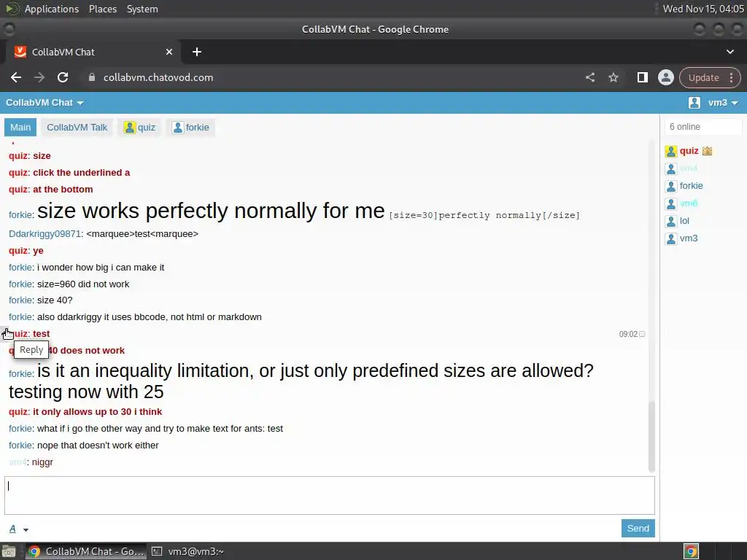This screenshot has height=560, width=747.
Task: Open the Chrome profile avatar
Action: pyautogui.click(x=665, y=77)
